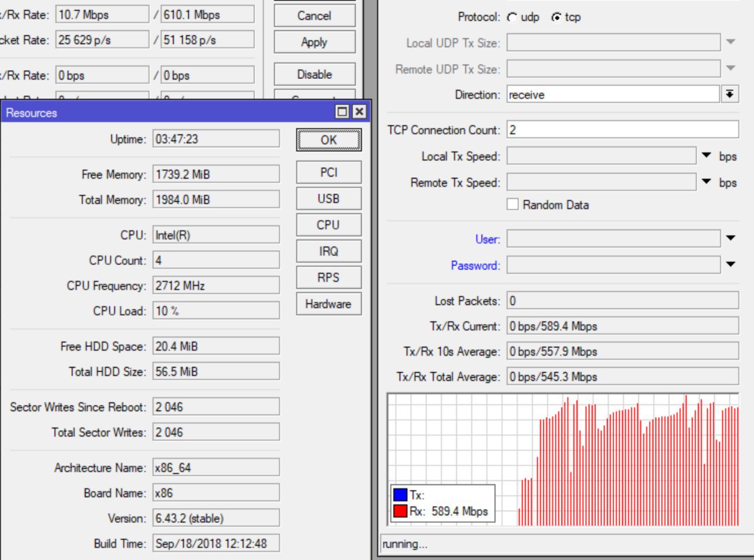754x560 pixels.
Task: Enable the Random Data checkbox
Action: coord(513,204)
